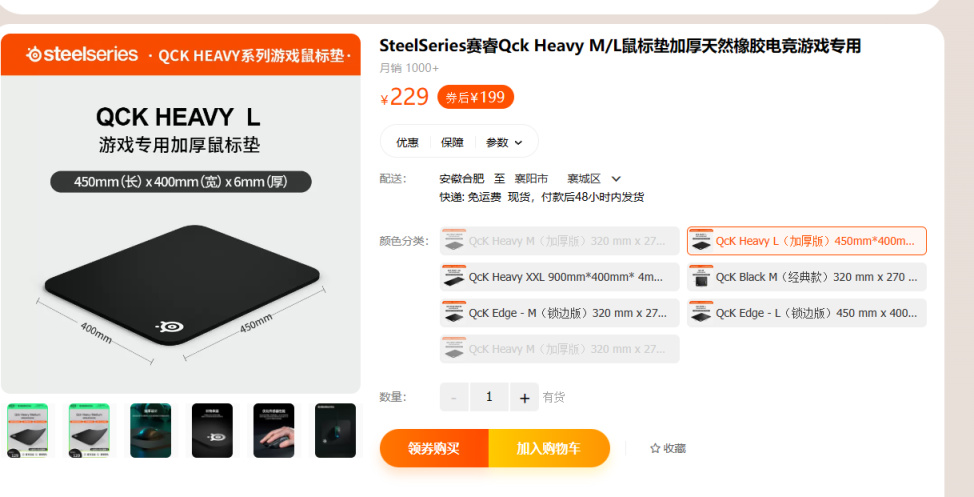Increase quantity with the plus button
The height and width of the screenshot is (497, 974).
pos(524,398)
